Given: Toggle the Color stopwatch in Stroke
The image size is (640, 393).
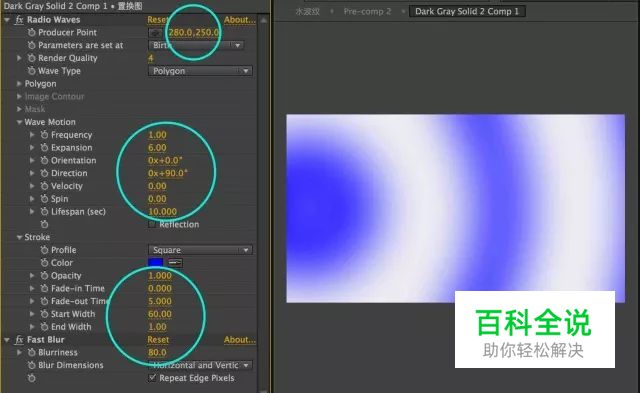Looking at the screenshot, I should tap(44, 262).
